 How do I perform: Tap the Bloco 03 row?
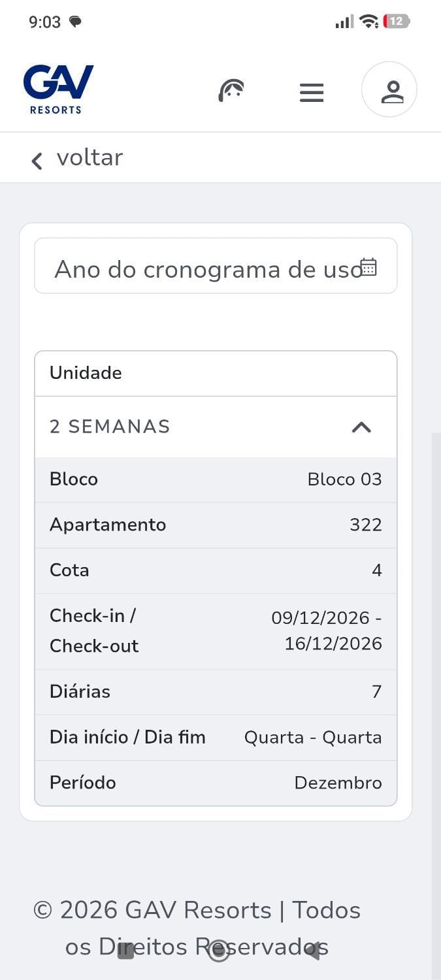216,480
